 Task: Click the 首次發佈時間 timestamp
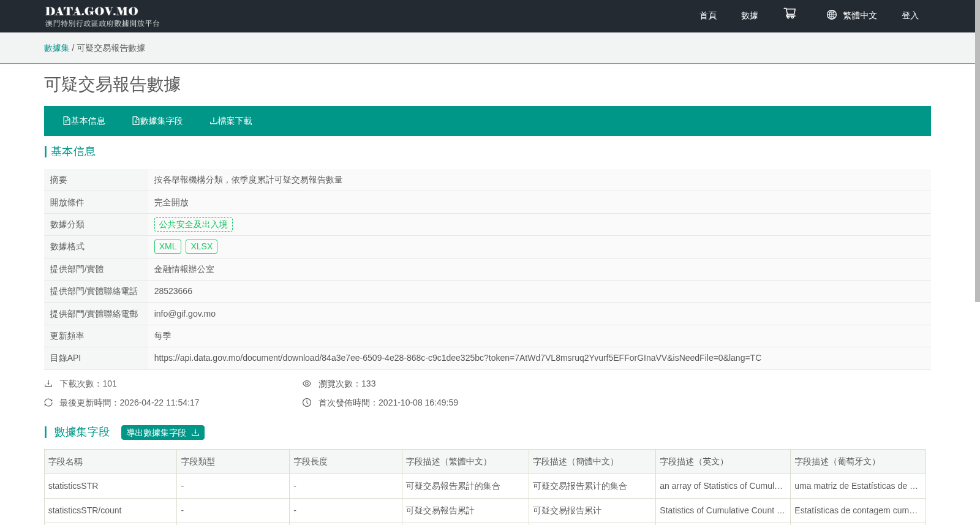(x=388, y=402)
